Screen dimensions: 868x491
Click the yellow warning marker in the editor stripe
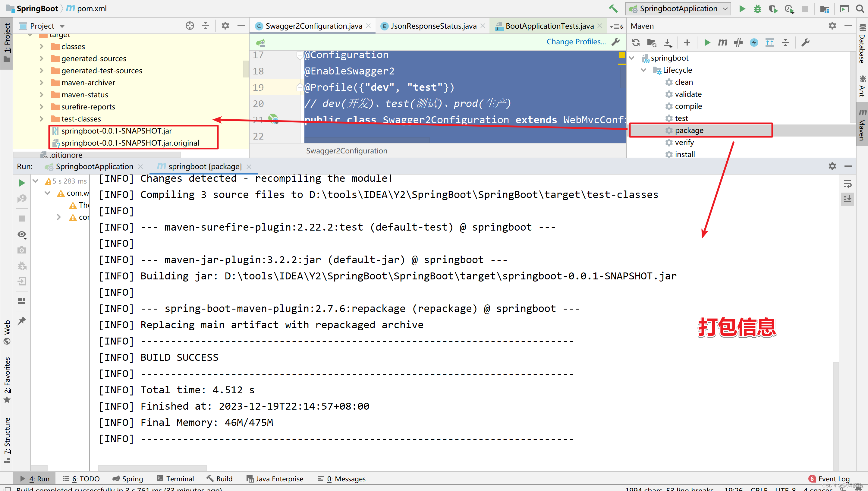point(622,55)
